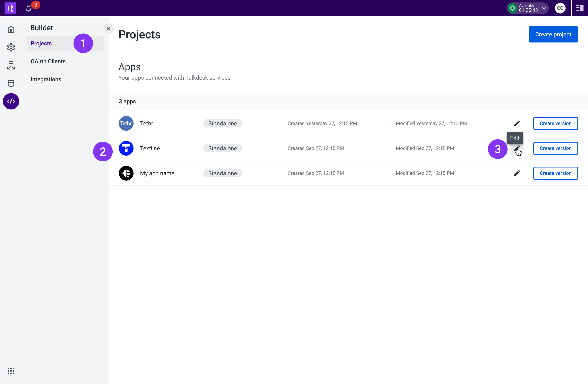Image resolution: width=588 pixels, height=384 pixels.
Task: Edit the My app name project
Action: tap(517, 173)
